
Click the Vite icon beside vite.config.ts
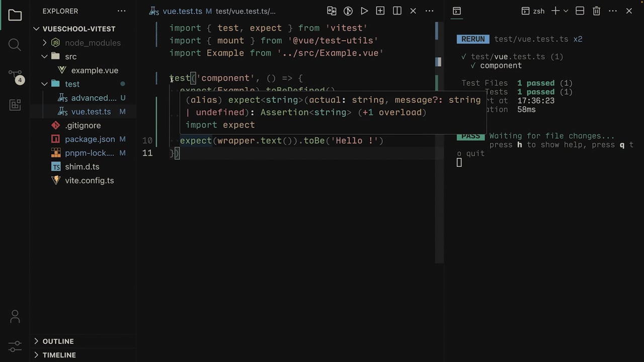(56, 180)
